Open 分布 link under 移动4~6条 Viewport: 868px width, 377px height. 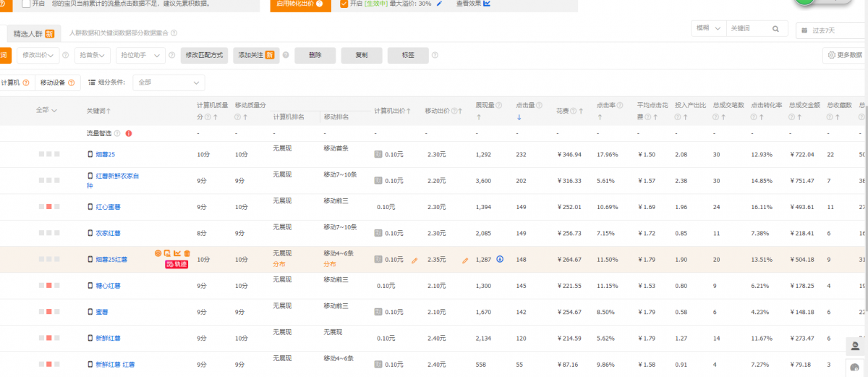(330, 264)
